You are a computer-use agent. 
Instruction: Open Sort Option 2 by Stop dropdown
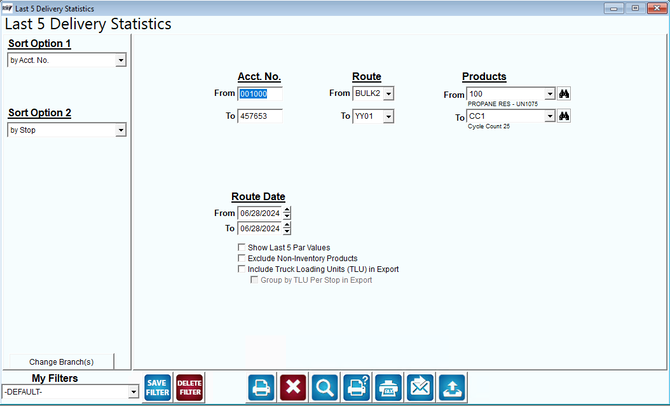coord(121,130)
